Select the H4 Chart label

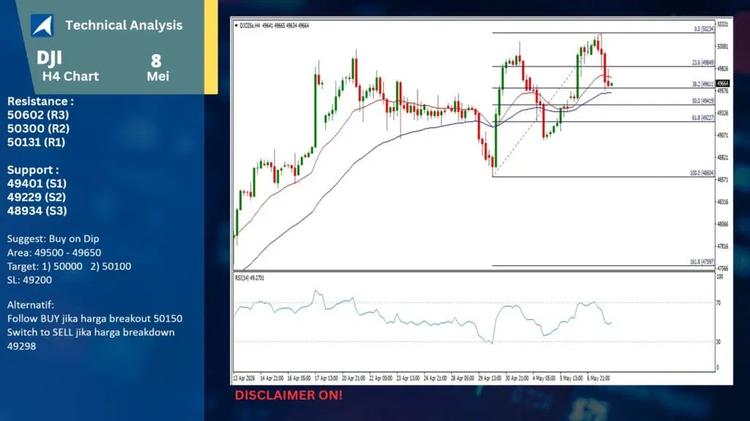[x=70, y=76]
